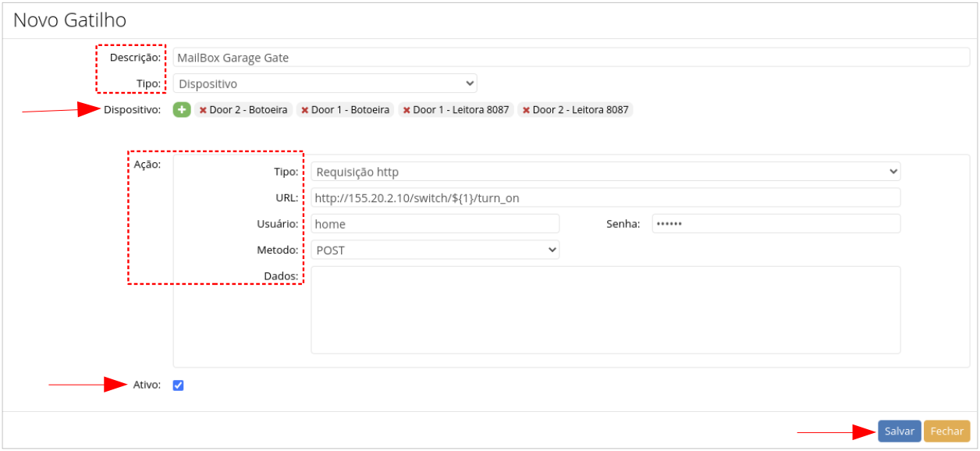The width and height of the screenshot is (980, 451).
Task: Toggle the Ativo checkbox
Action: [x=178, y=385]
